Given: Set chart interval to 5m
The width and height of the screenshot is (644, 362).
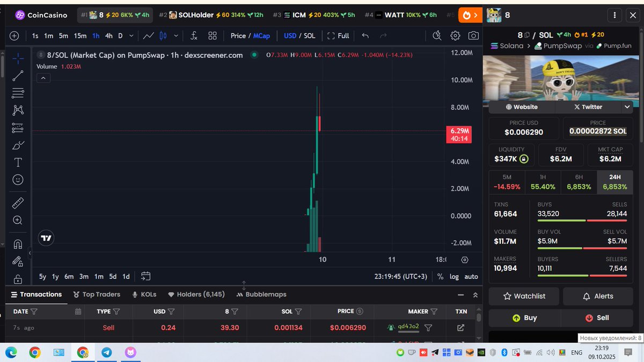Looking at the screenshot, I should tap(63, 36).
